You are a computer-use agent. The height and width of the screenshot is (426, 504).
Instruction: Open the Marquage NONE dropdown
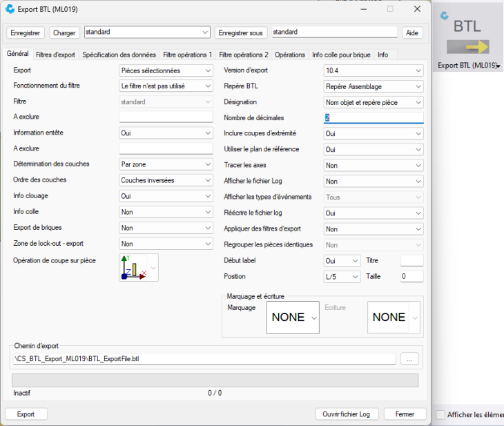click(x=293, y=318)
